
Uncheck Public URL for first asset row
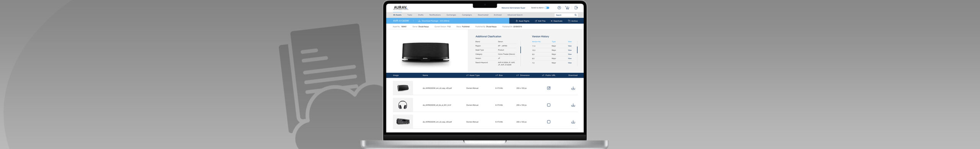coord(549,88)
